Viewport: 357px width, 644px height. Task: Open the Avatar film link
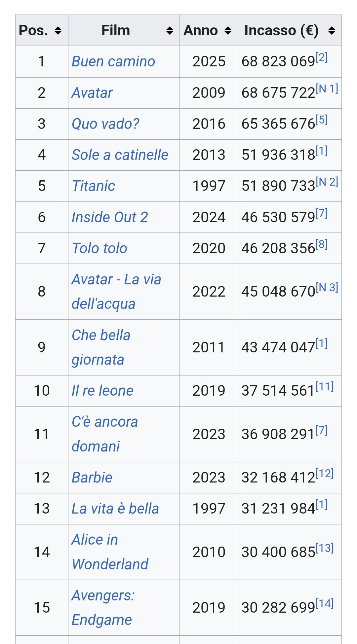click(92, 93)
